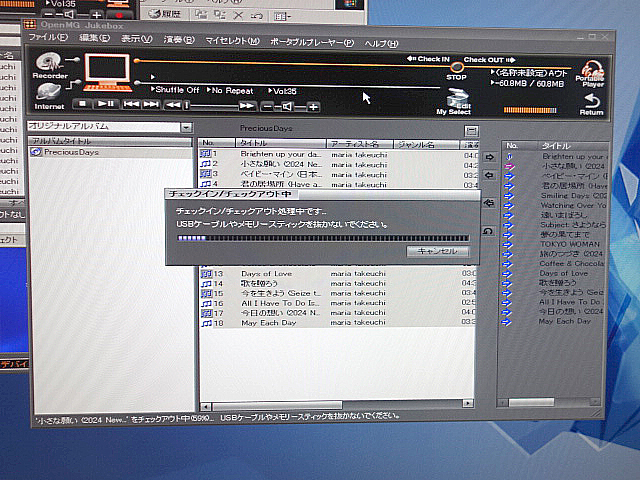Click the portable player memory usage meter
Image resolution: width=640 pixels, height=480 pixels.
[x=530, y=110]
